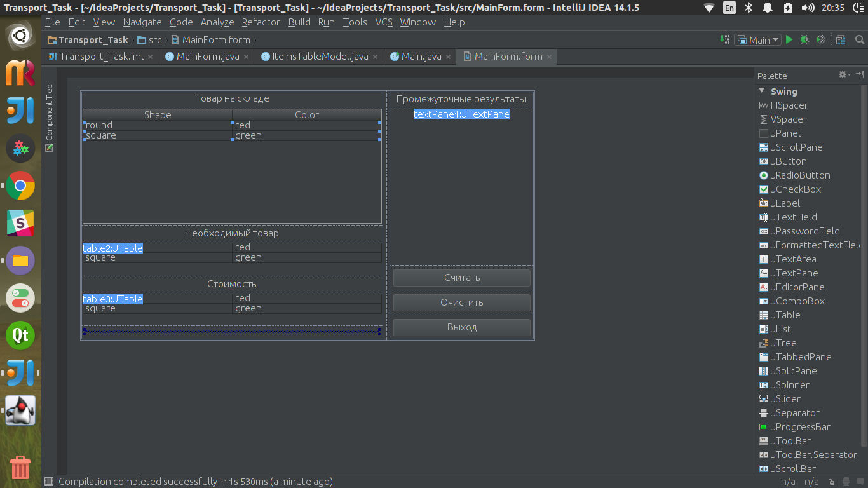Select JComboBox palette item

pyautogui.click(x=792, y=301)
